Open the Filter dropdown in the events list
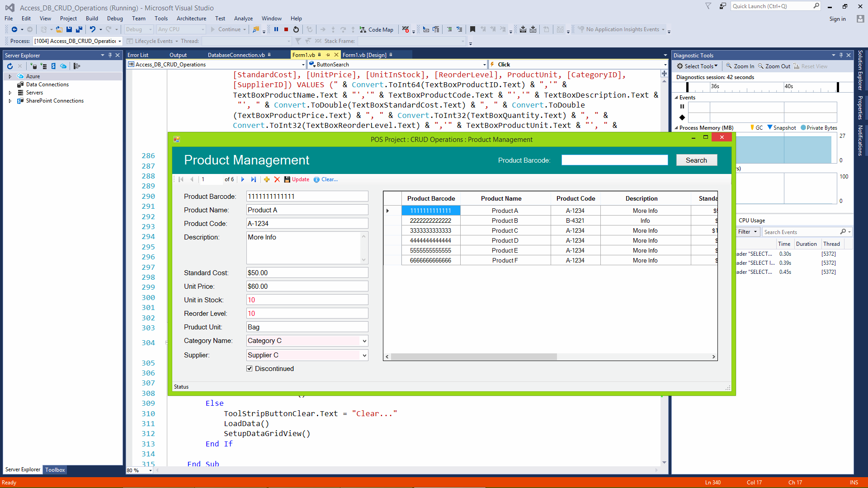The height and width of the screenshot is (488, 868). pos(747,232)
